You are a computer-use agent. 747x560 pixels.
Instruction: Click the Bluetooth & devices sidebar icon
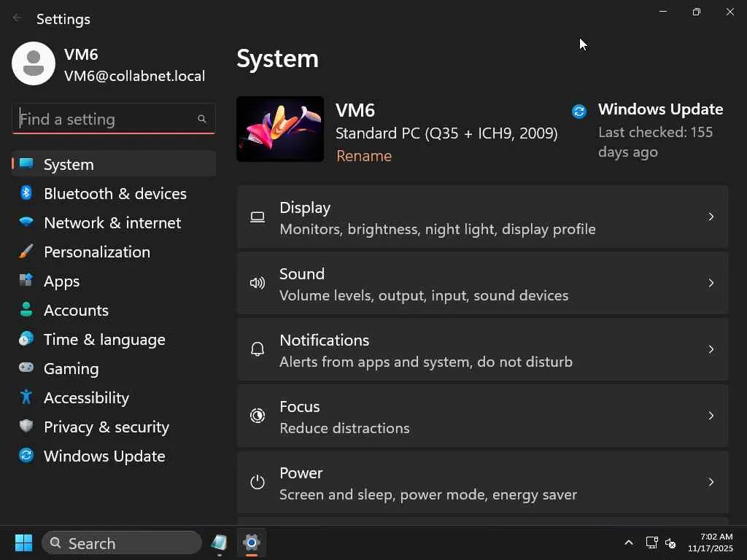26,193
